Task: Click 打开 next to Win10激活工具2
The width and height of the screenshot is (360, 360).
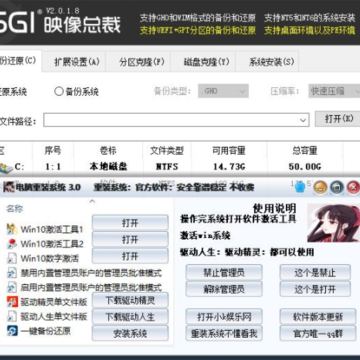Action: coord(130,239)
